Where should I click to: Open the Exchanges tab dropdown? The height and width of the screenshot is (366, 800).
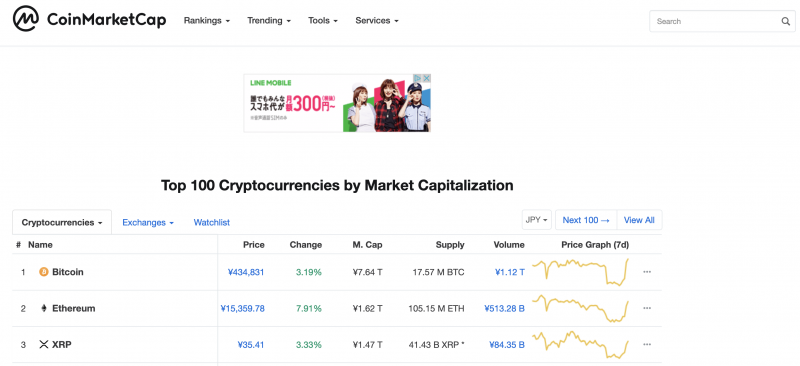click(148, 223)
